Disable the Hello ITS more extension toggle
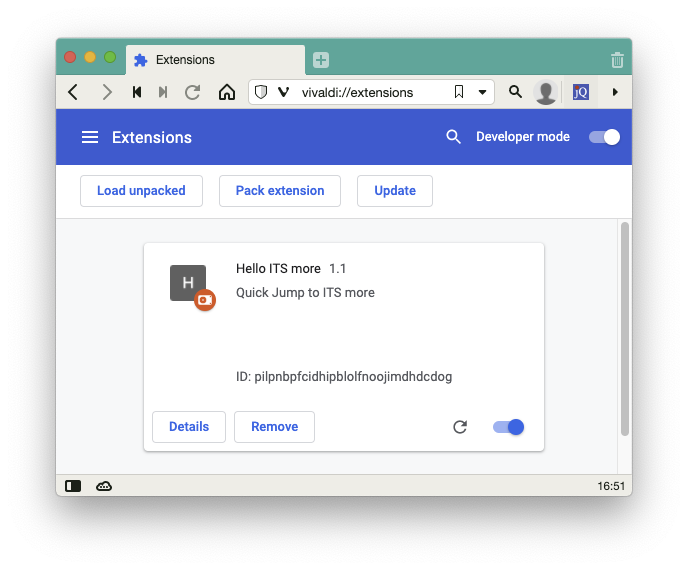 pos(509,427)
